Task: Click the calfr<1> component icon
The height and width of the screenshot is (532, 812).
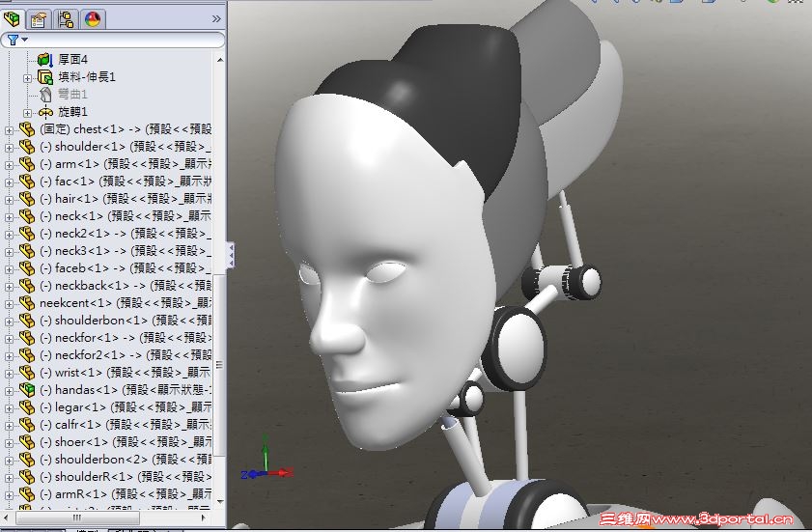Action: click(26, 425)
